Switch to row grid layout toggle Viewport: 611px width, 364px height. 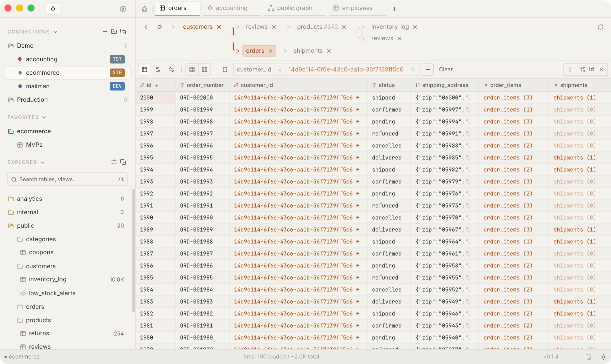click(192, 69)
